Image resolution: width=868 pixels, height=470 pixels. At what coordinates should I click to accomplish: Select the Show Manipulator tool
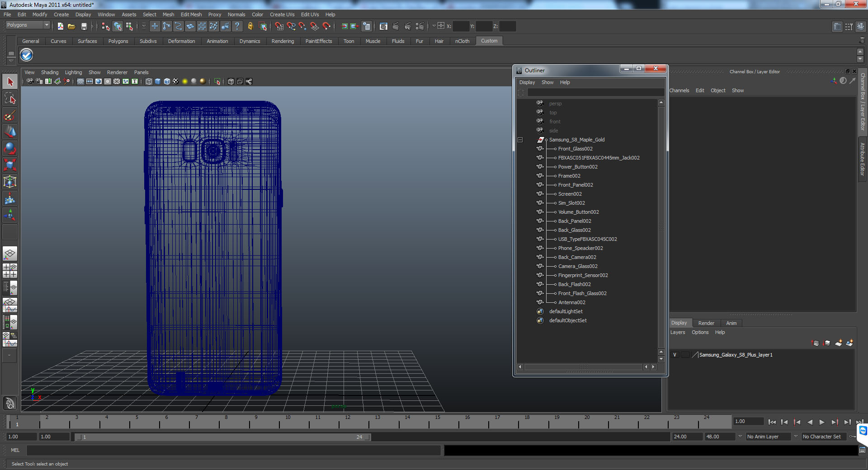coord(10,215)
